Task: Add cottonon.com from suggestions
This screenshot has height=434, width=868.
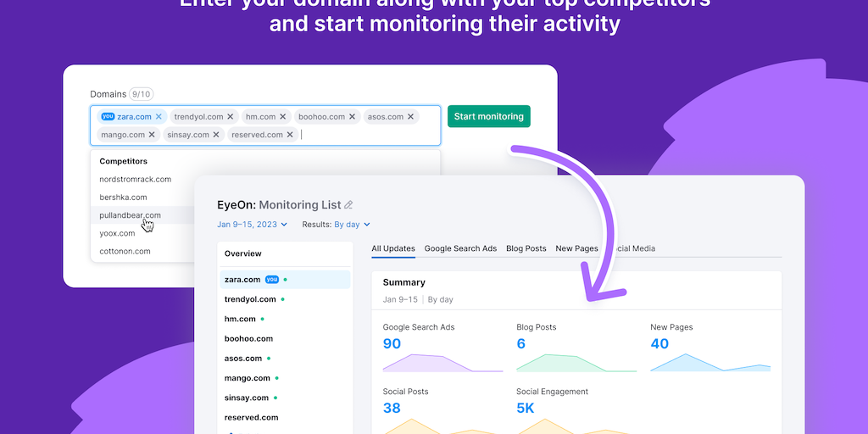Action: 125,251
